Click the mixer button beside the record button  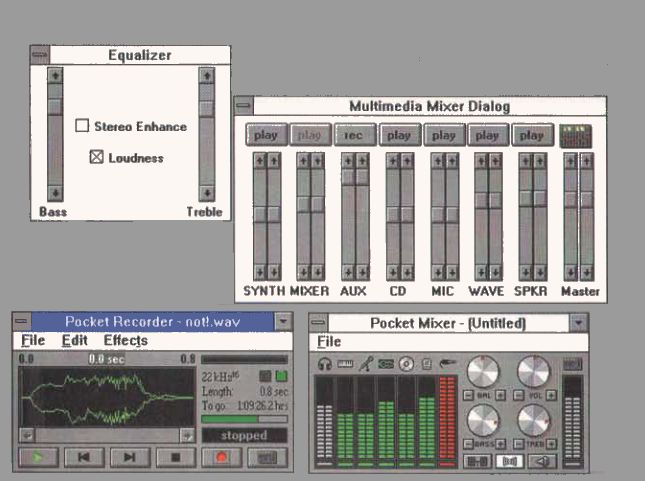click(267, 457)
